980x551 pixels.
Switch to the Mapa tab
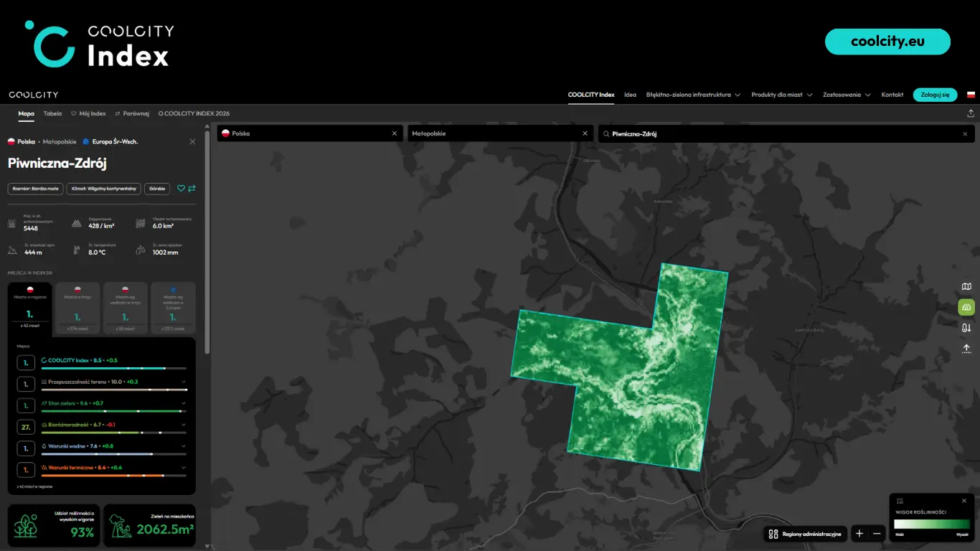(x=26, y=113)
